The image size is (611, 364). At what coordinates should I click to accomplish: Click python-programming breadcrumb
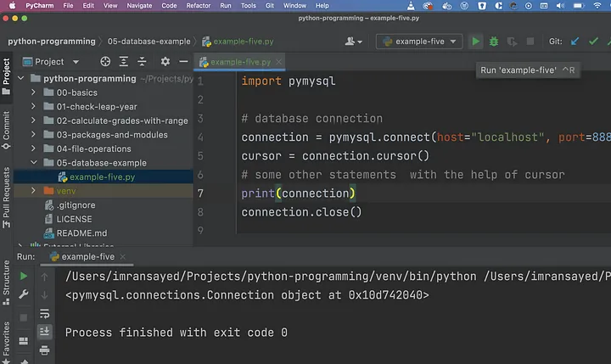(x=52, y=42)
